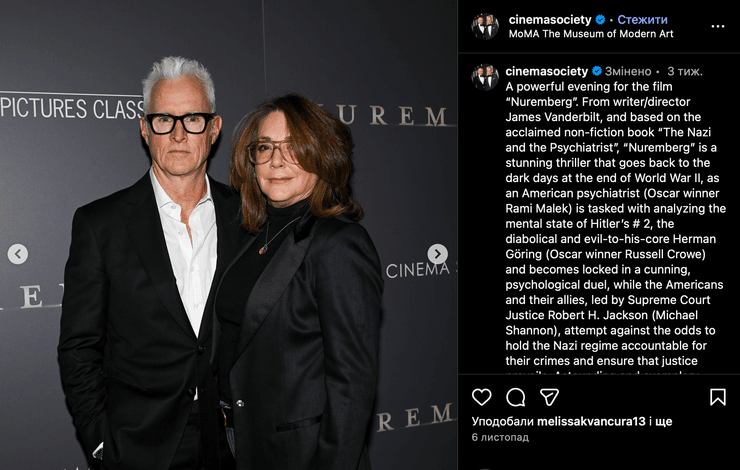Open cinemasociety username in the caption
This screenshot has width=740, height=470.
coord(547,71)
